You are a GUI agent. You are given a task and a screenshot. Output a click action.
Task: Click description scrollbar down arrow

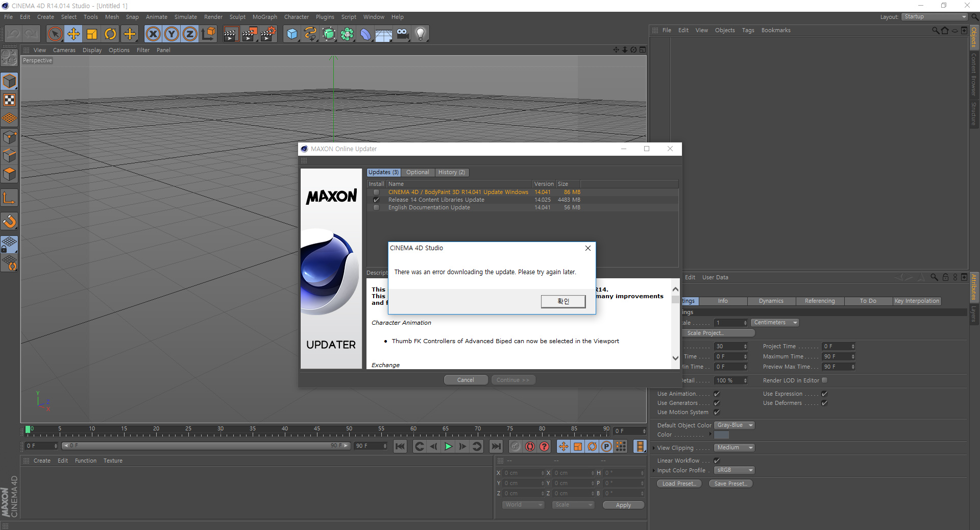pos(675,358)
